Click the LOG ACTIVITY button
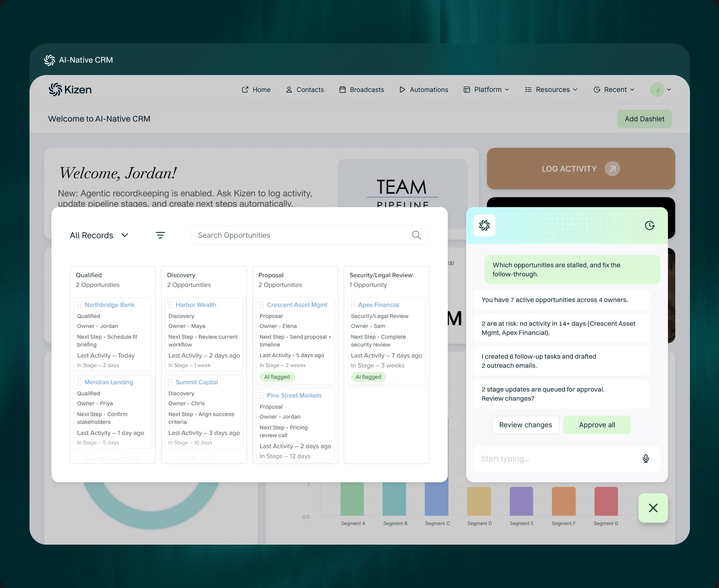The image size is (719, 588). coord(581,169)
